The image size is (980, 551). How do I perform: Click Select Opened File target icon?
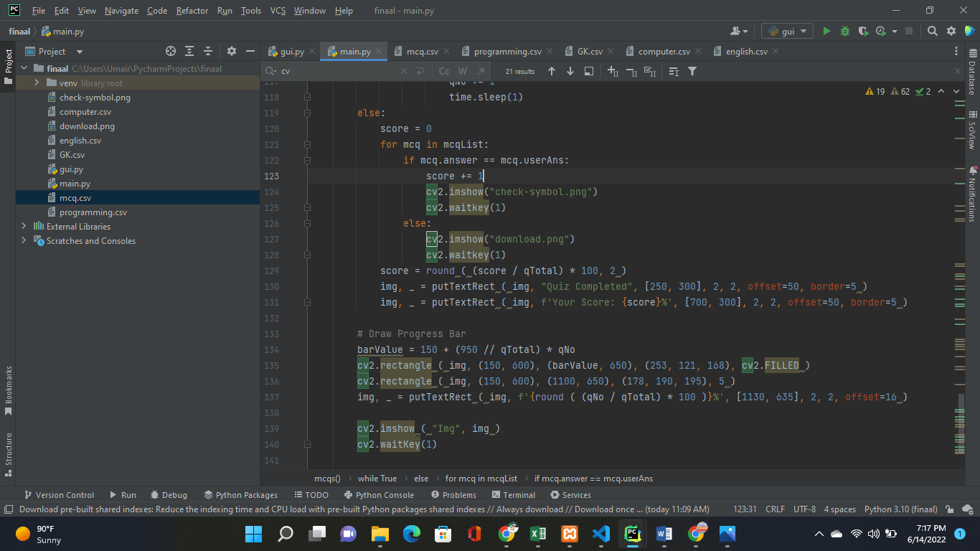pyautogui.click(x=171, y=51)
